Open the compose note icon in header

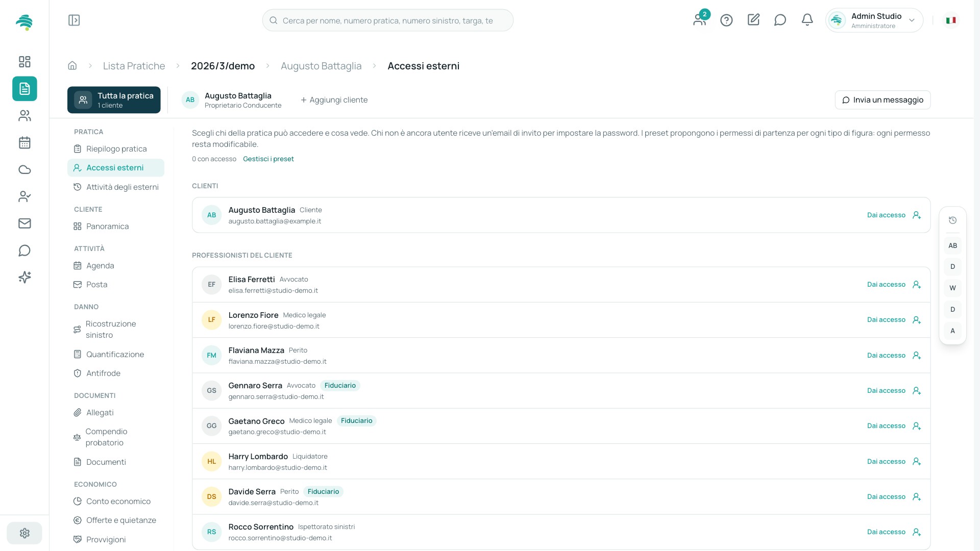click(x=753, y=20)
